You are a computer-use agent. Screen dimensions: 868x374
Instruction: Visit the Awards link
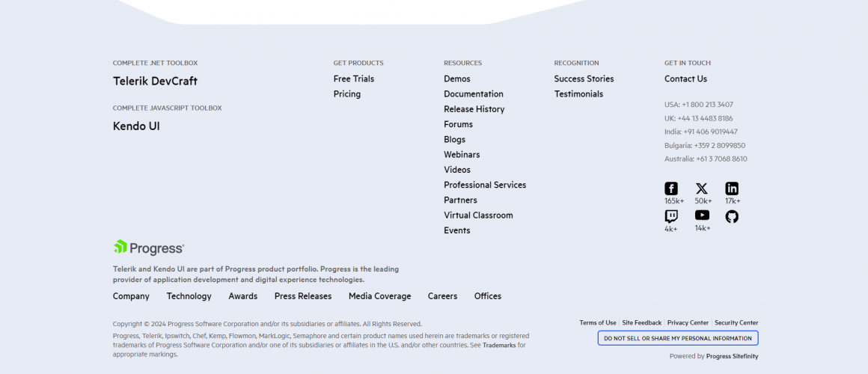(x=243, y=296)
